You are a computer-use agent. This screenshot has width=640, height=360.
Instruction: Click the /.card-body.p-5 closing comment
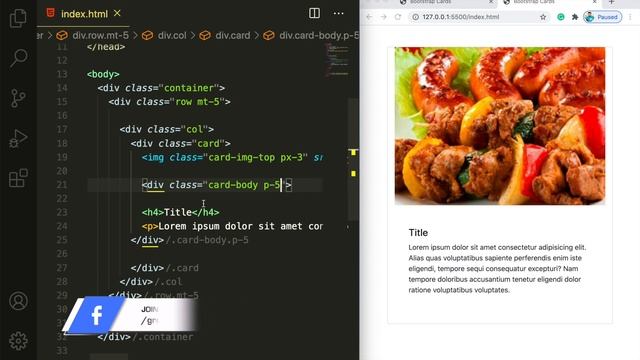[x=207, y=240]
